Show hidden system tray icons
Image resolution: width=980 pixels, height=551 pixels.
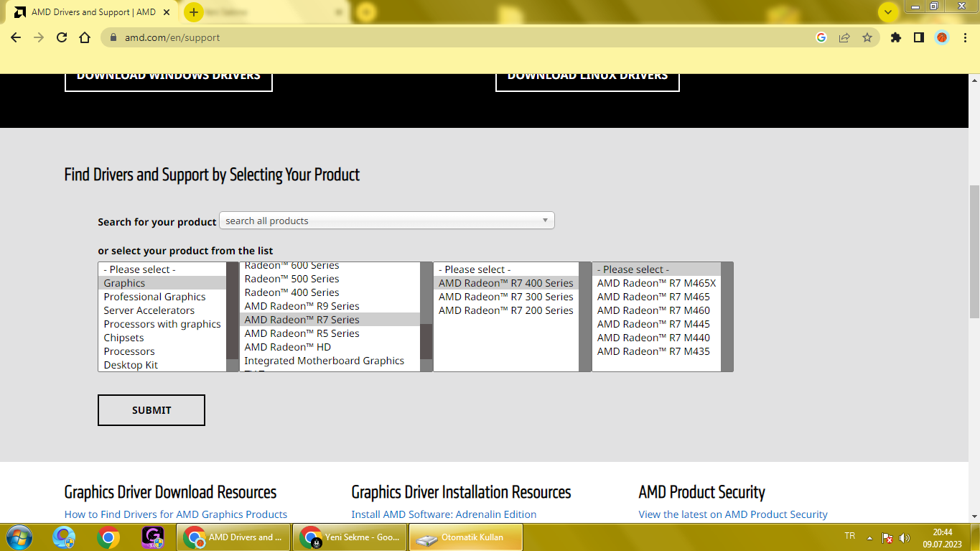869,537
